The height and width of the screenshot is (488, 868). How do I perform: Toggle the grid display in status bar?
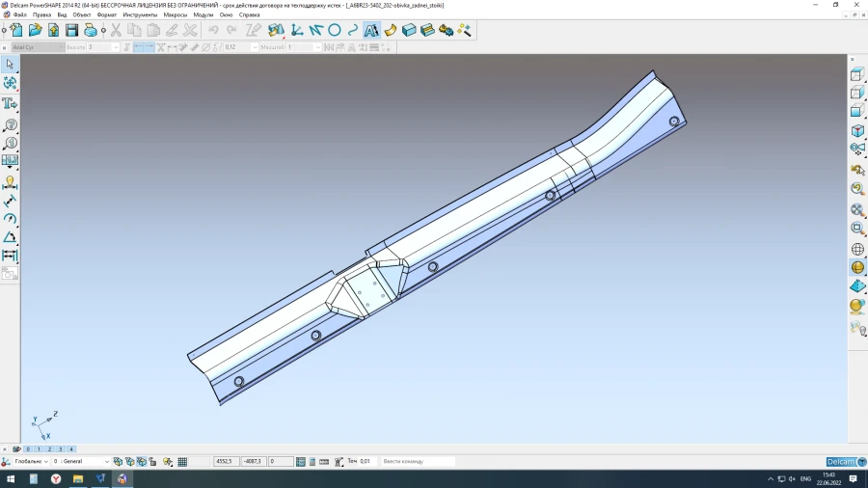[182, 462]
